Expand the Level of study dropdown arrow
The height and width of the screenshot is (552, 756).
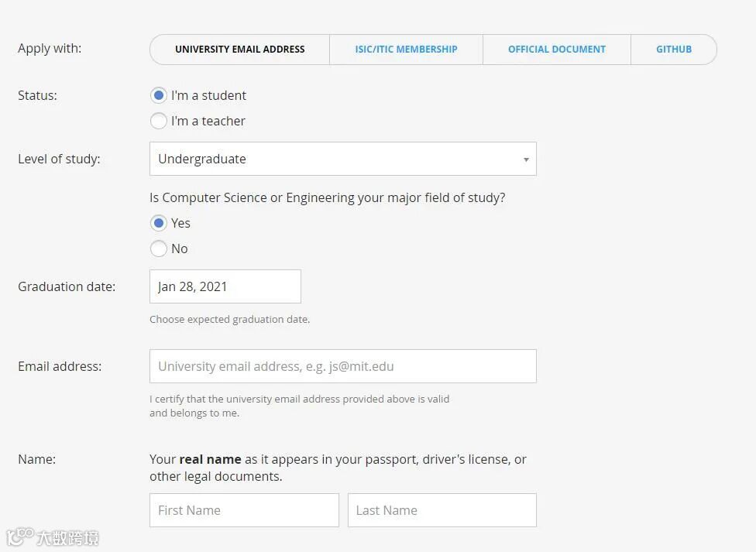pos(526,159)
